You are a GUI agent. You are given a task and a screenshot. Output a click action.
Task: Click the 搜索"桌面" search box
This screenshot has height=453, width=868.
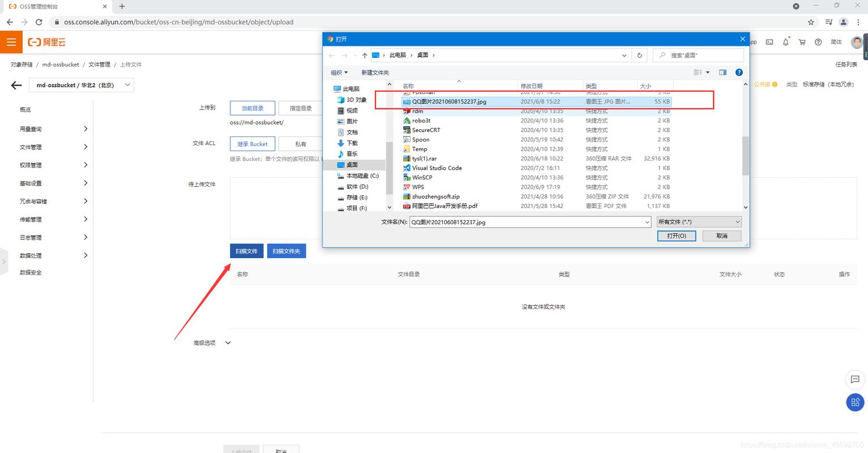698,55
